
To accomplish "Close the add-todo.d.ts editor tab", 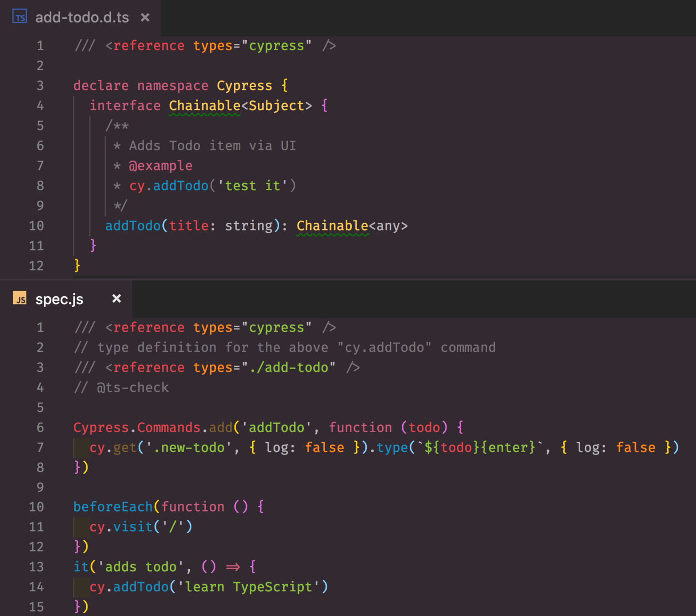I will [145, 17].
